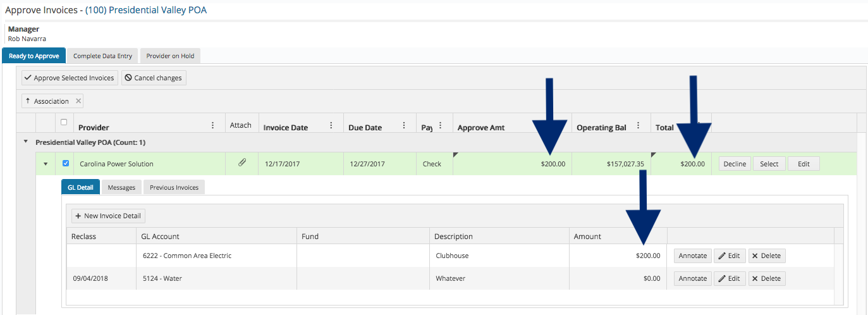
Task: Open the paperclip attachment for Carolina Power Solution
Action: click(241, 163)
